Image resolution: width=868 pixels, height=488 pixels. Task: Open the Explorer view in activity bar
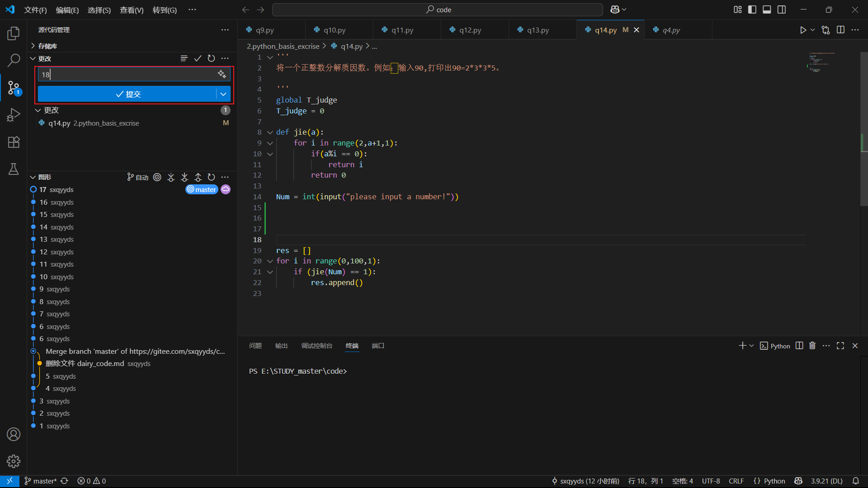[x=14, y=33]
